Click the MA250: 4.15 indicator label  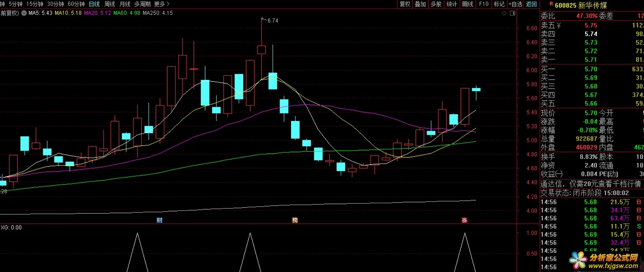158,13
